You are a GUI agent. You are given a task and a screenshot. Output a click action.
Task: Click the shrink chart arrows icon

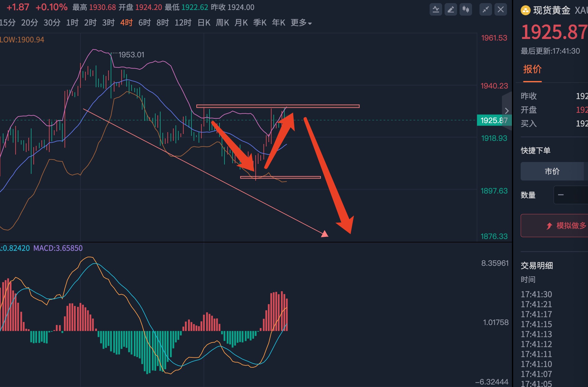click(486, 9)
